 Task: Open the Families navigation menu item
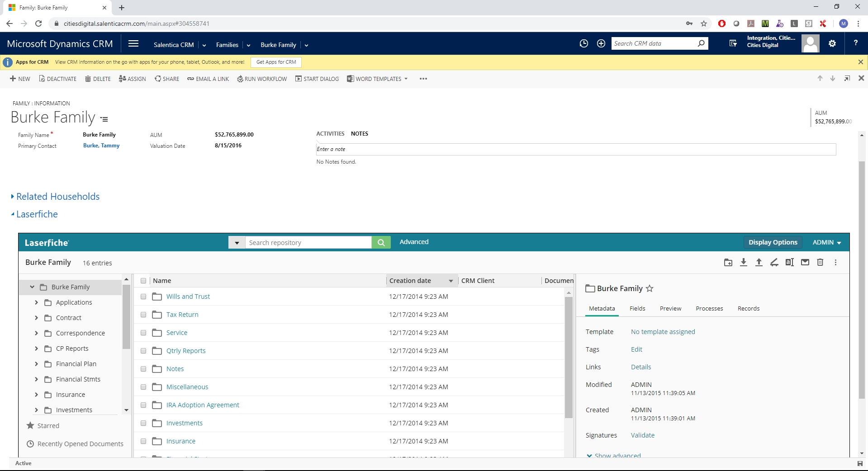[x=227, y=45]
